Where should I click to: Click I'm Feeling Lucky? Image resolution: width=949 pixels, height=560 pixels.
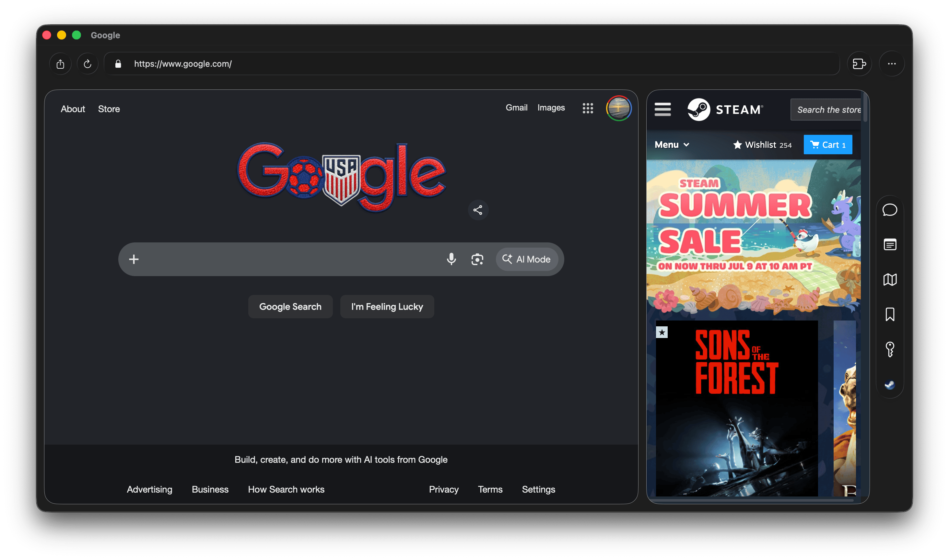coord(387,307)
